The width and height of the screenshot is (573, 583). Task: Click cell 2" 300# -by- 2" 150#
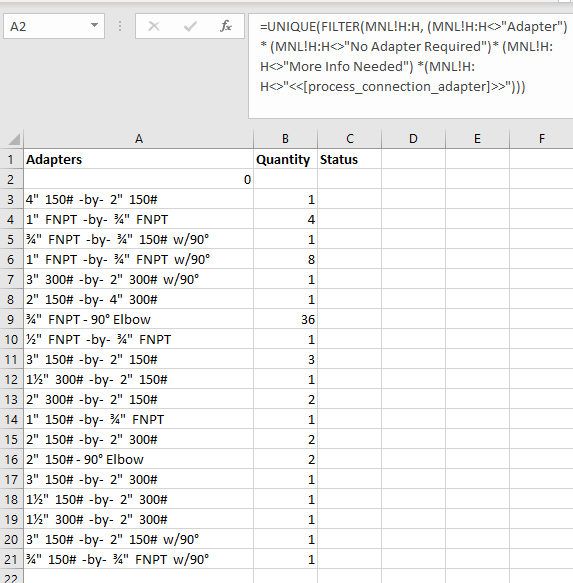[x=139, y=399]
